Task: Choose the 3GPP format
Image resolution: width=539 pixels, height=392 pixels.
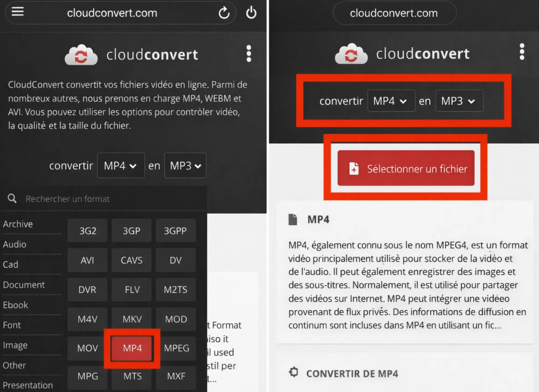Action: click(x=176, y=231)
